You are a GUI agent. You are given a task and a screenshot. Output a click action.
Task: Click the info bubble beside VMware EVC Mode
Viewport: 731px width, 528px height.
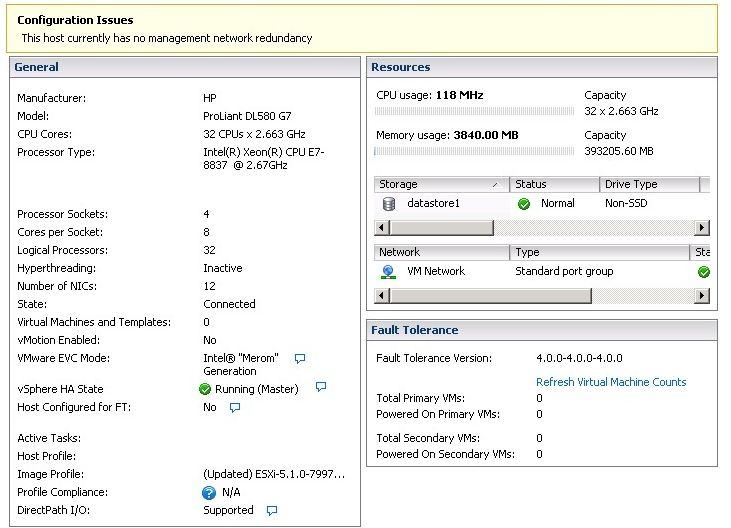300,358
